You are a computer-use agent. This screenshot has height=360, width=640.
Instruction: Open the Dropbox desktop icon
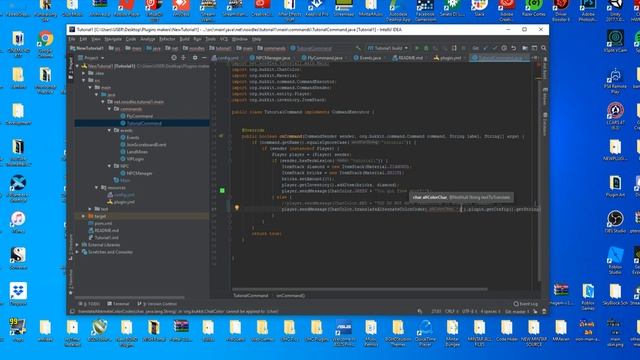click(18, 294)
